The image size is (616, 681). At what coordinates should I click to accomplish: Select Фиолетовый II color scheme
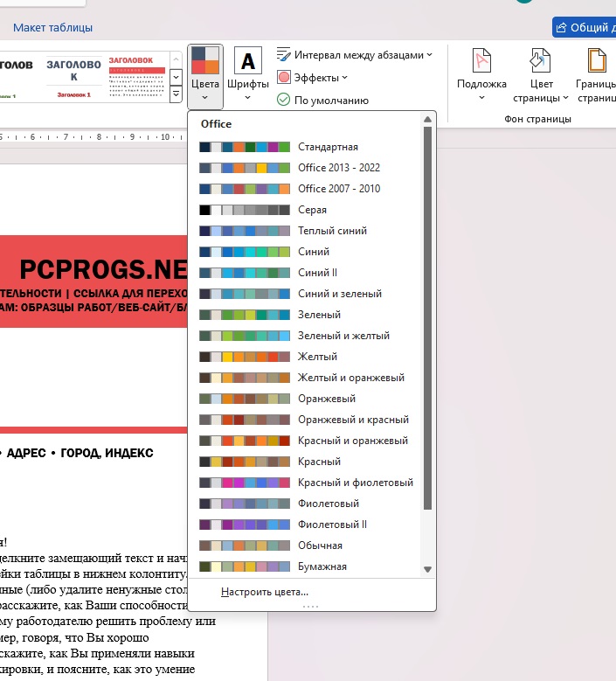[304, 525]
